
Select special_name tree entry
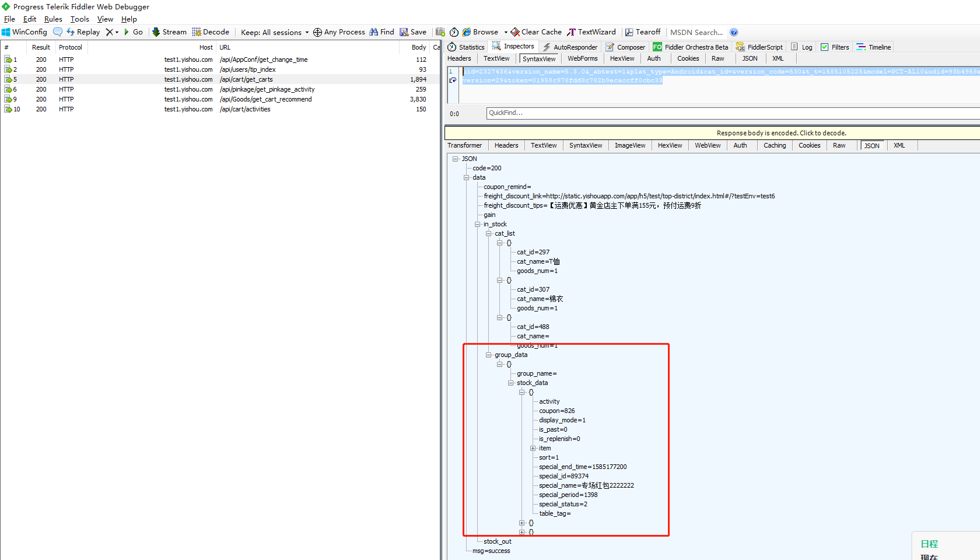[586, 485]
